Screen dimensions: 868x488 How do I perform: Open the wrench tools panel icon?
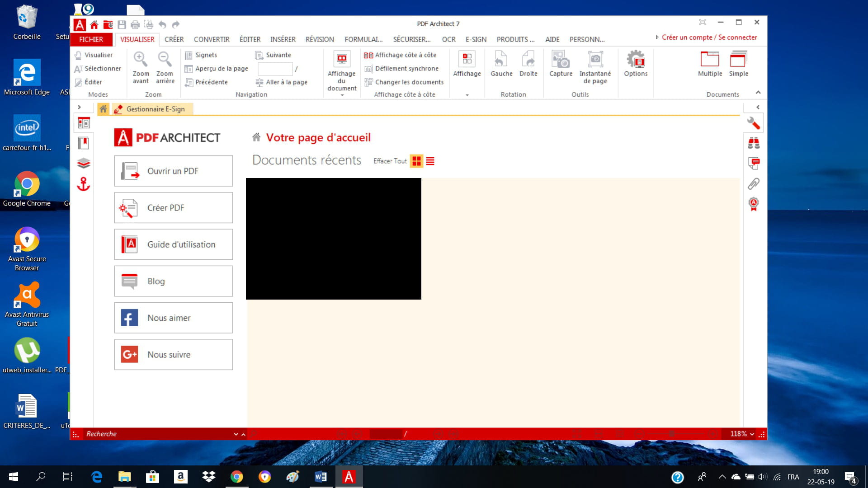753,123
